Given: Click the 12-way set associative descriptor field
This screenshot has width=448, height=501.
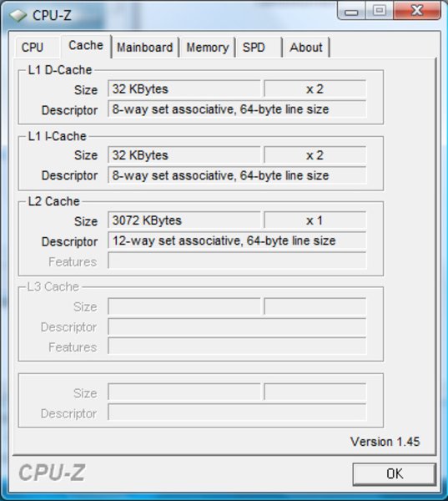Looking at the screenshot, I should point(237,240).
